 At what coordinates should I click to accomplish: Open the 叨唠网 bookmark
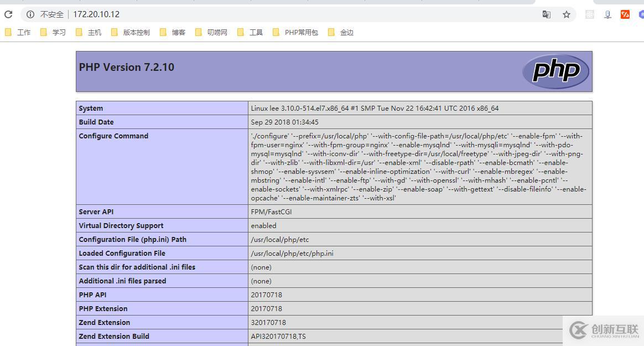(217, 32)
